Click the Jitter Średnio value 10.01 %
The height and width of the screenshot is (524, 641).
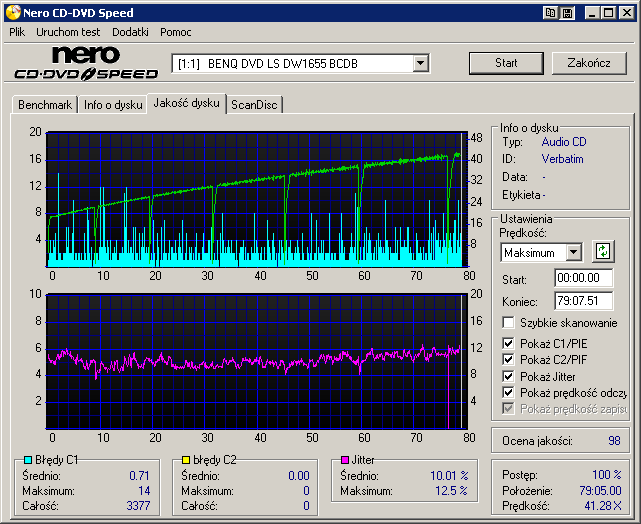pyautogui.click(x=449, y=475)
